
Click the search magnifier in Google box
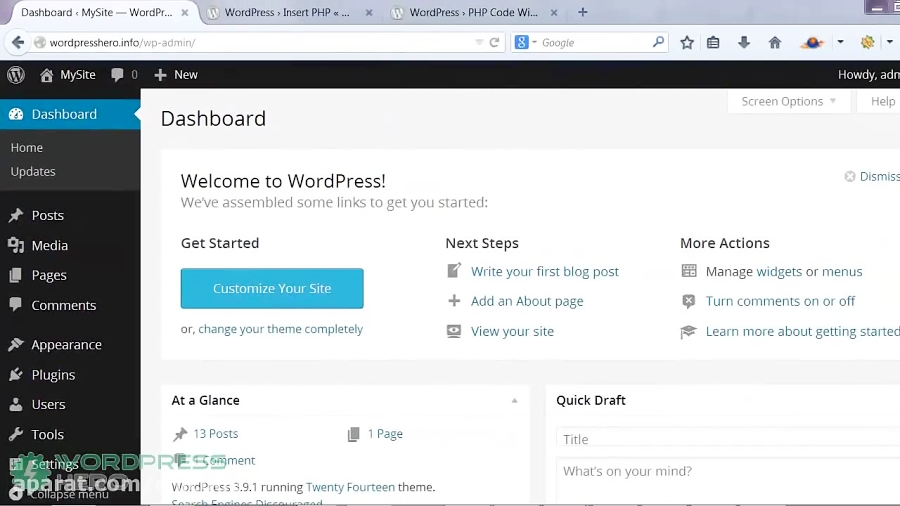pos(658,42)
